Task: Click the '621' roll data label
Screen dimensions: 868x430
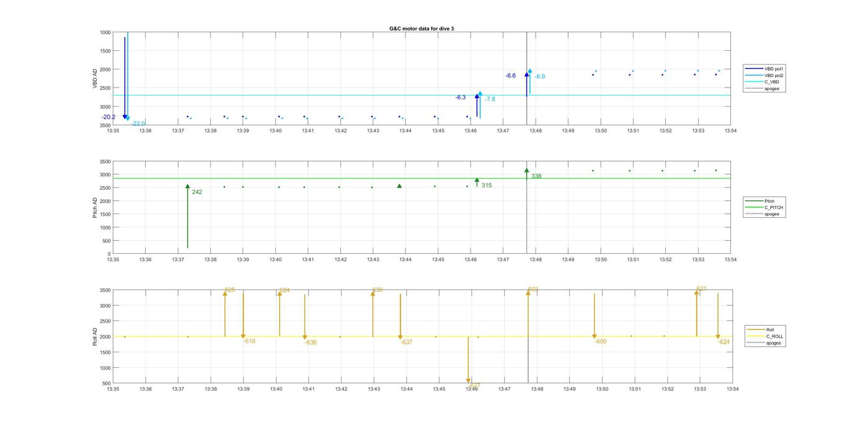Action: point(701,289)
